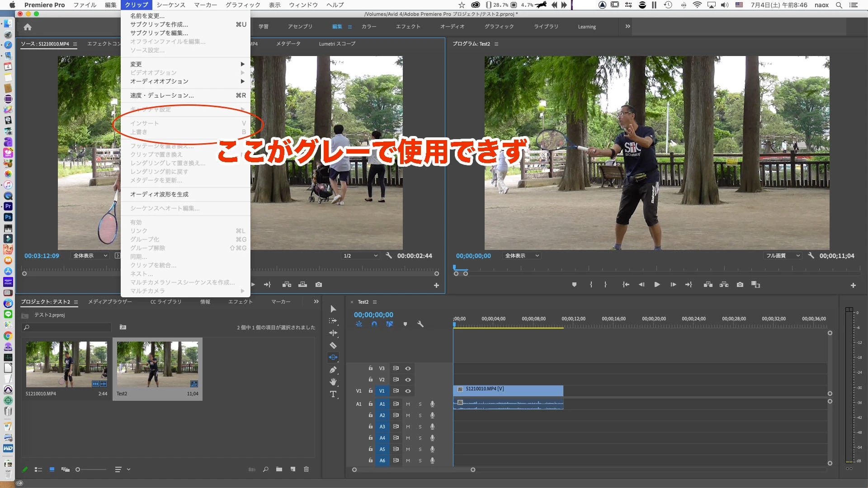Viewport: 868px width, 488px height.
Task: Click Export Frame camera icon in Program monitor
Action: click(x=740, y=285)
